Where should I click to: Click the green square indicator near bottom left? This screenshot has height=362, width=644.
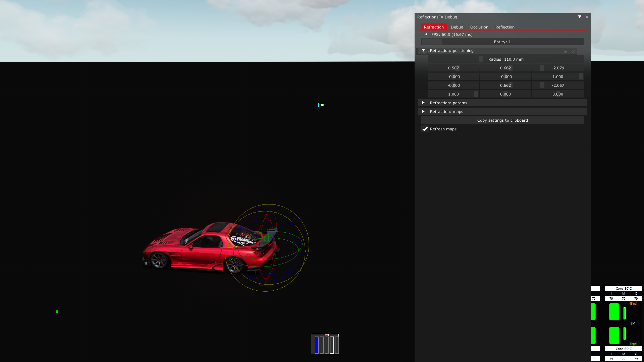(57, 311)
